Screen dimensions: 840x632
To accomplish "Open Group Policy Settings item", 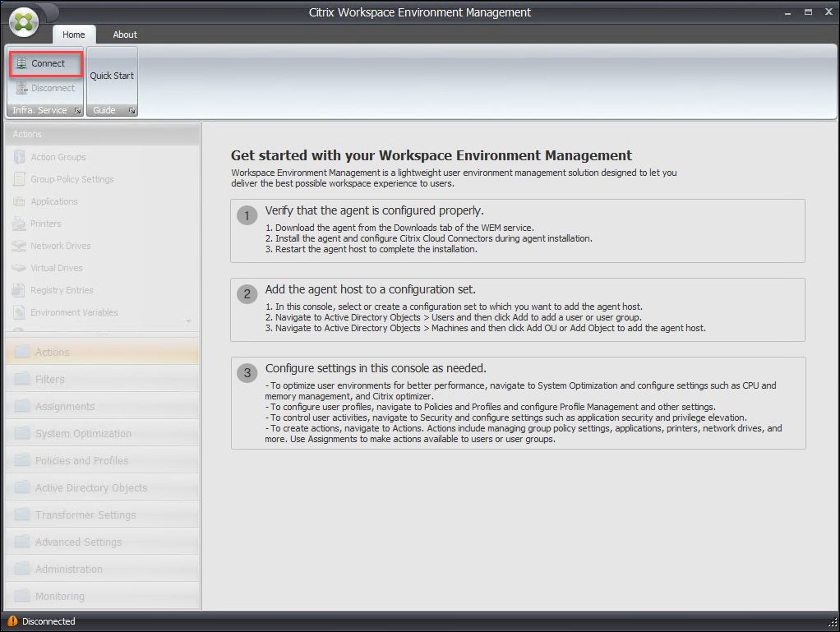I will click(72, 179).
